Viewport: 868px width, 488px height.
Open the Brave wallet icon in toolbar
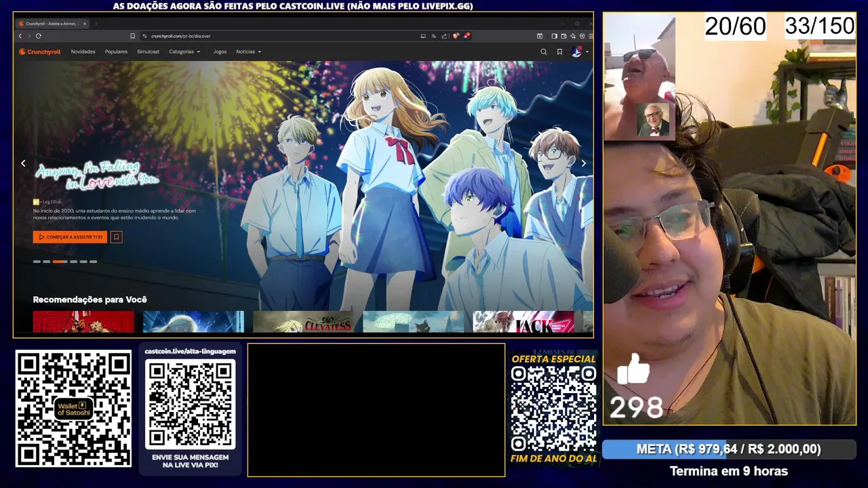pyautogui.click(x=564, y=36)
